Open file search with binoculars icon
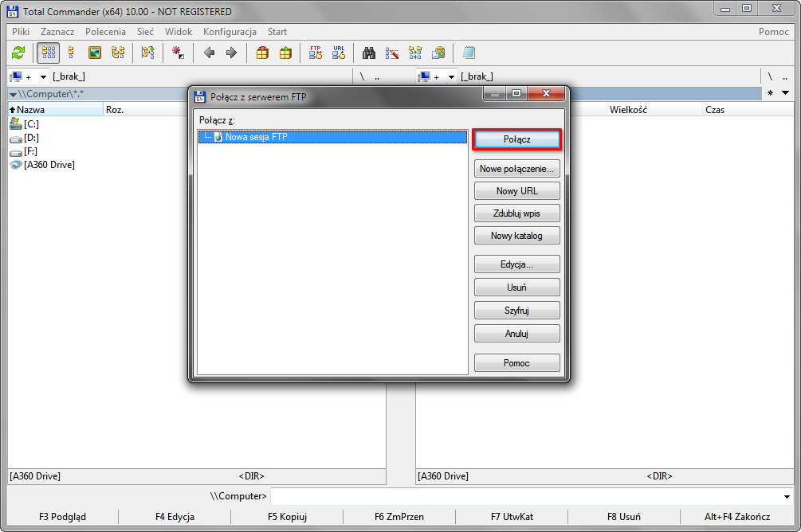Viewport: 801px width, 532px height. click(369, 53)
